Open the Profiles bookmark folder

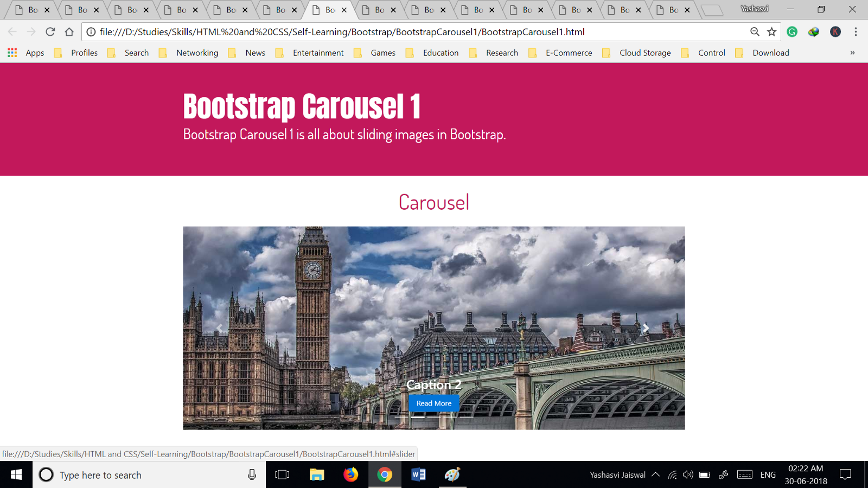click(x=76, y=53)
